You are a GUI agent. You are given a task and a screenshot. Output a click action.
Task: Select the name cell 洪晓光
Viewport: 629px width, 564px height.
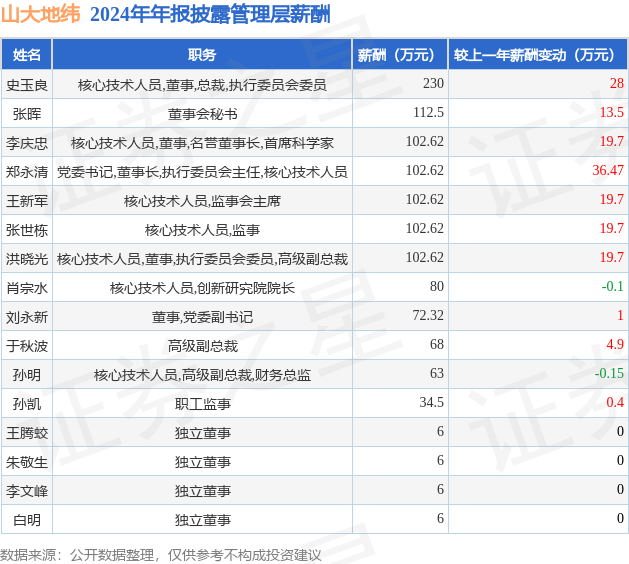point(27,259)
